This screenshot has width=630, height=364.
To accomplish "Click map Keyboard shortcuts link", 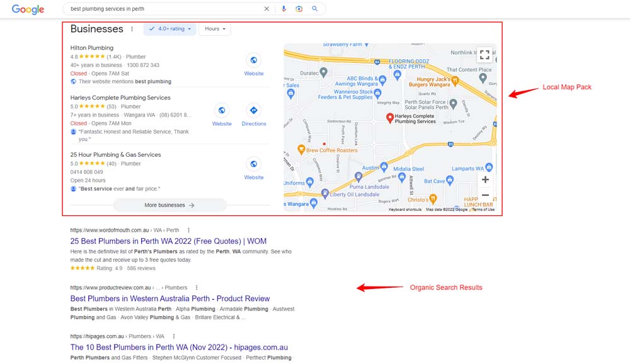I will pyautogui.click(x=405, y=209).
